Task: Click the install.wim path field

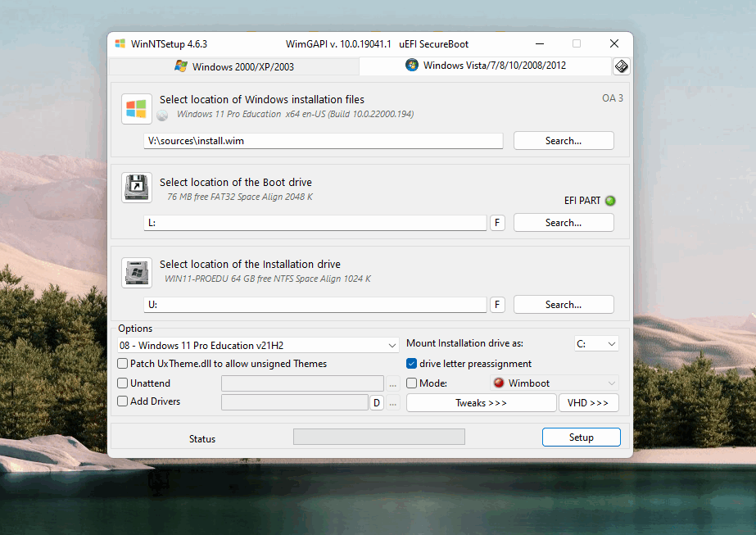Action: click(323, 141)
